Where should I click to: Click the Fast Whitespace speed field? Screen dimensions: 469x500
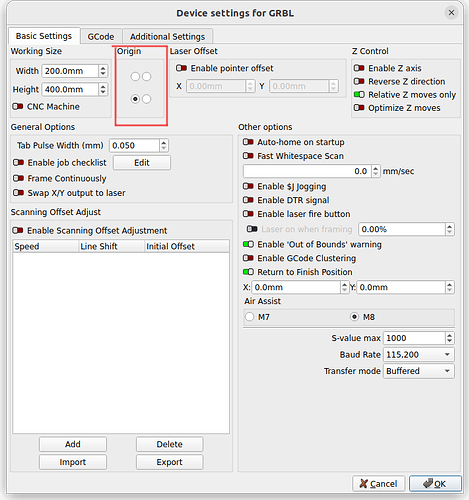point(307,171)
